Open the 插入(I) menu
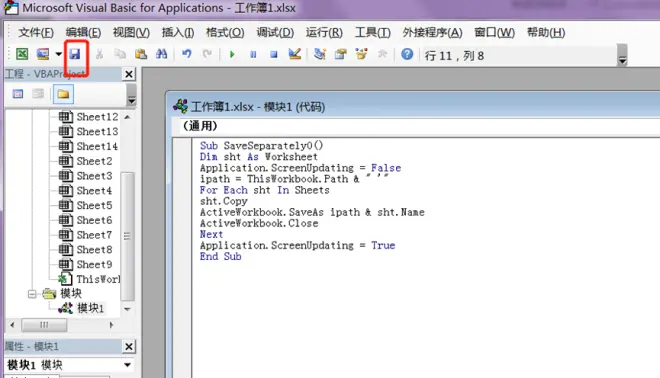 pos(178,32)
